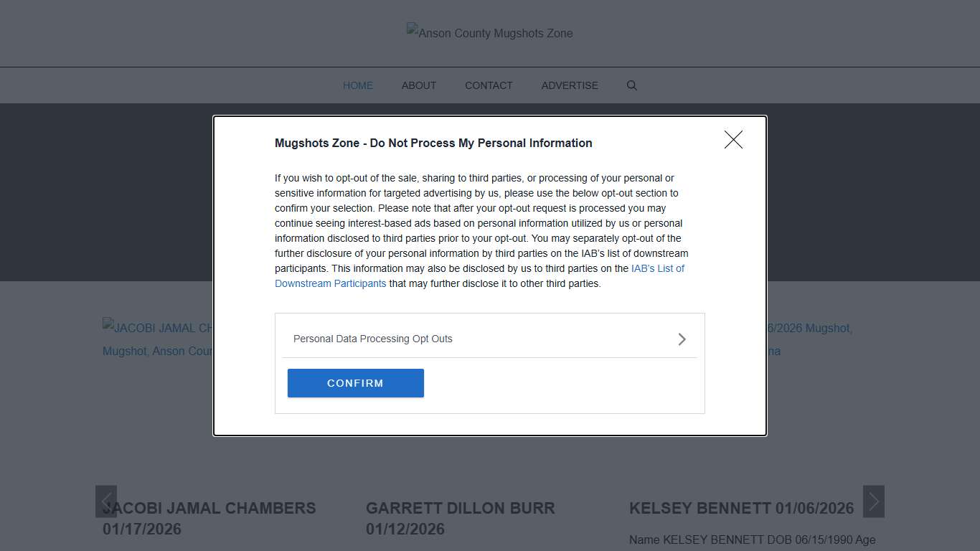Go to previous carousel slide arrow
This screenshot has width=980, height=551.
106,501
